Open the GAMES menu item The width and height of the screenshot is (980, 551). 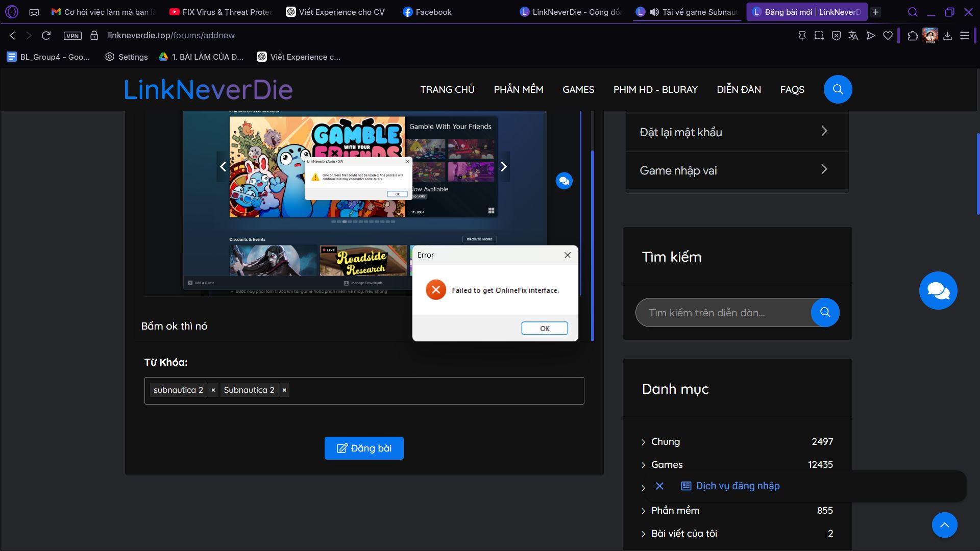[578, 89]
